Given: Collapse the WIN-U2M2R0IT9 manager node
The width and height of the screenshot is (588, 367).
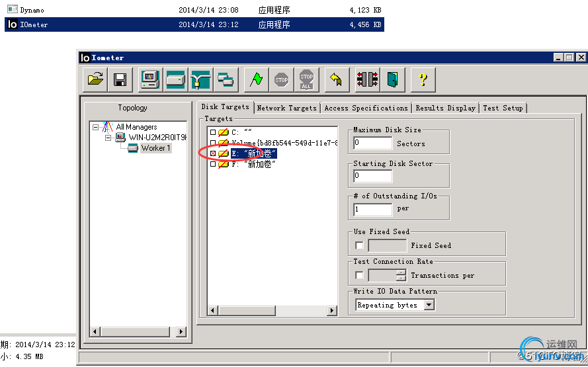Looking at the screenshot, I should click(x=108, y=138).
